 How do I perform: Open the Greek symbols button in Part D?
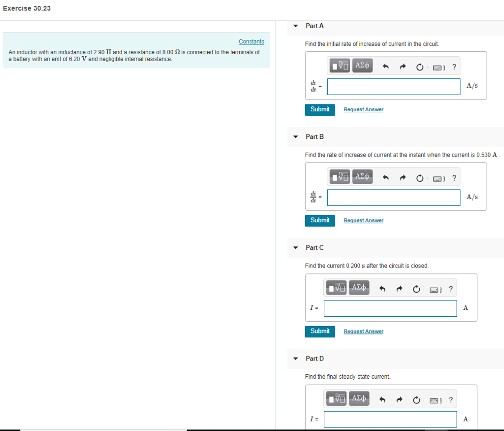tap(359, 399)
